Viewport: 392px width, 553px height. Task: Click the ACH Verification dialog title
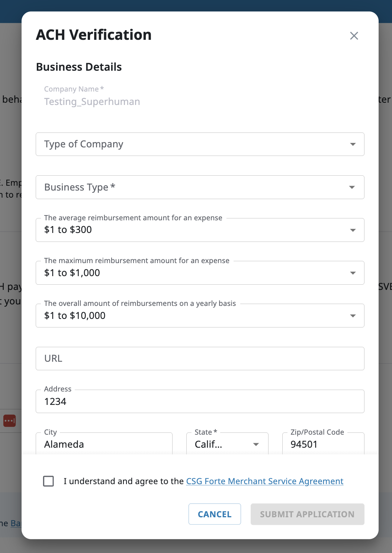[x=94, y=35]
